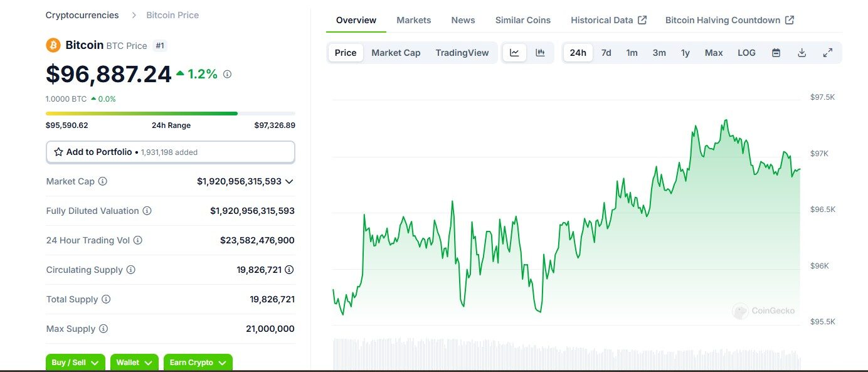Click the $96,887.24 Bitcoin price
The height and width of the screenshot is (372, 868).
tap(109, 74)
